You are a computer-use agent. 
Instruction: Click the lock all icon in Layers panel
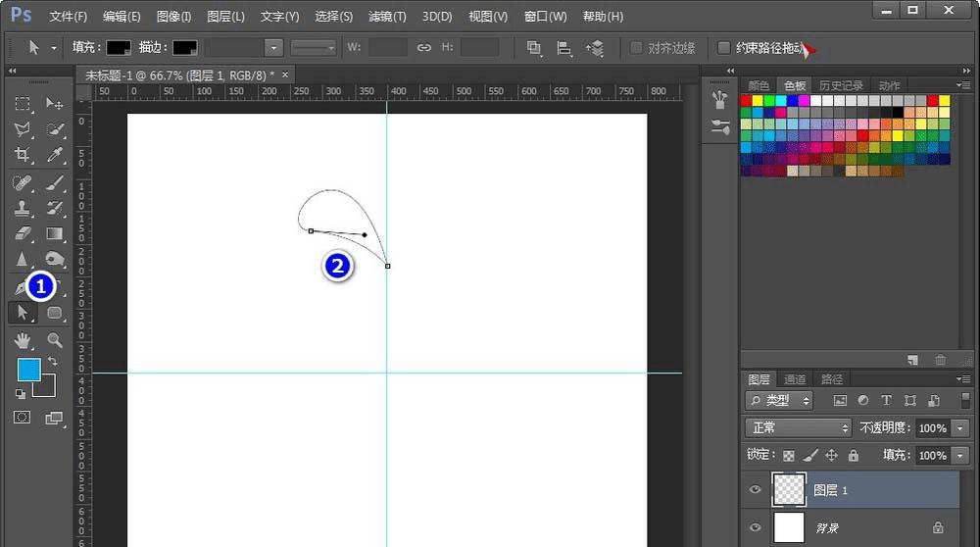pos(853,456)
